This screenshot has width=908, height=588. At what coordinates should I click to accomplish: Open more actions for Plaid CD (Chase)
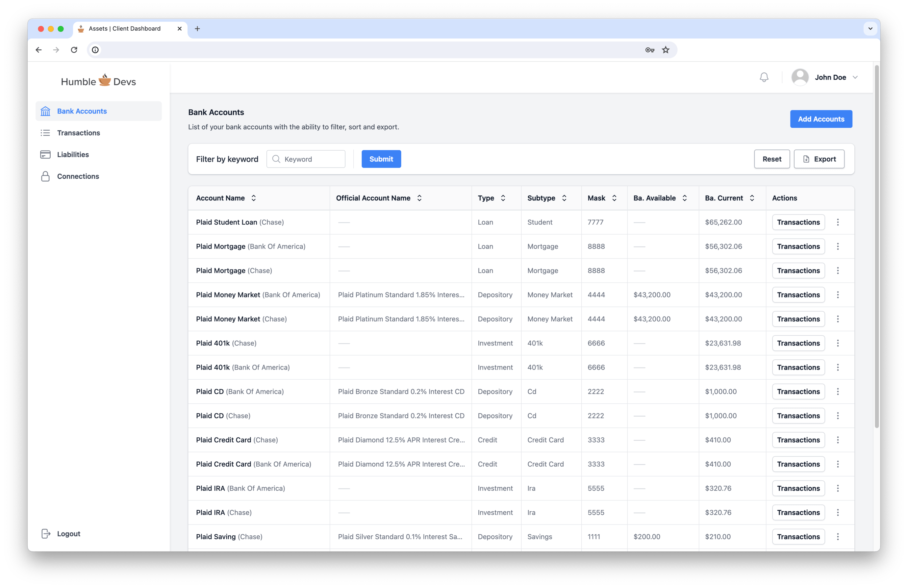[x=838, y=416]
